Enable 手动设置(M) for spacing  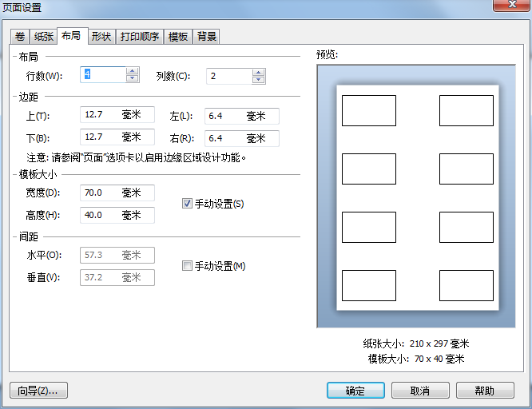tap(188, 266)
